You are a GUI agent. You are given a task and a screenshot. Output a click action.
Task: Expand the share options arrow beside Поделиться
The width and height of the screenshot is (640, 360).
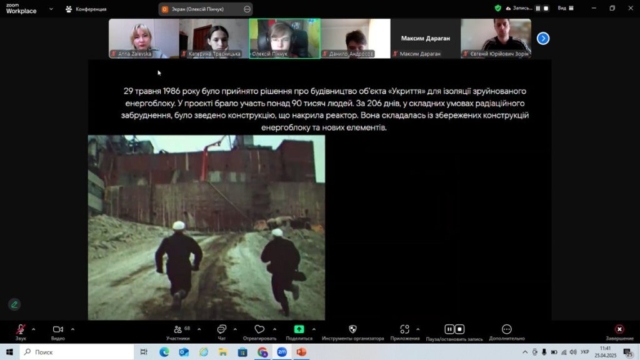pyautogui.click(x=314, y=329)
